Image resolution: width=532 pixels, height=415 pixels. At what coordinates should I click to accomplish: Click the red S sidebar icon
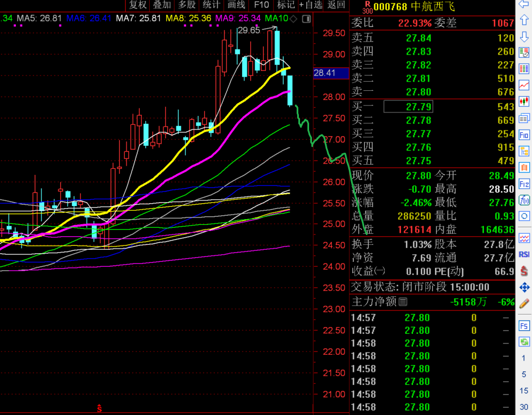524,271
